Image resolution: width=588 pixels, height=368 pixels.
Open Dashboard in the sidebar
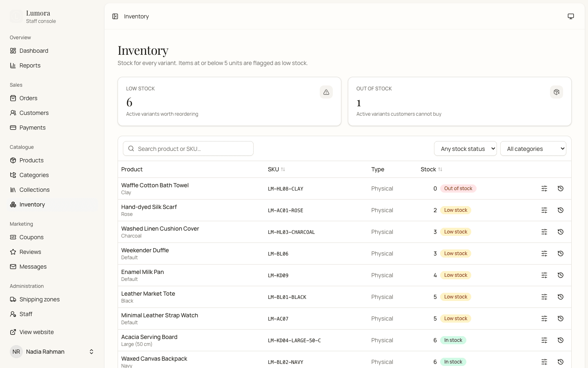click(52, 51)
